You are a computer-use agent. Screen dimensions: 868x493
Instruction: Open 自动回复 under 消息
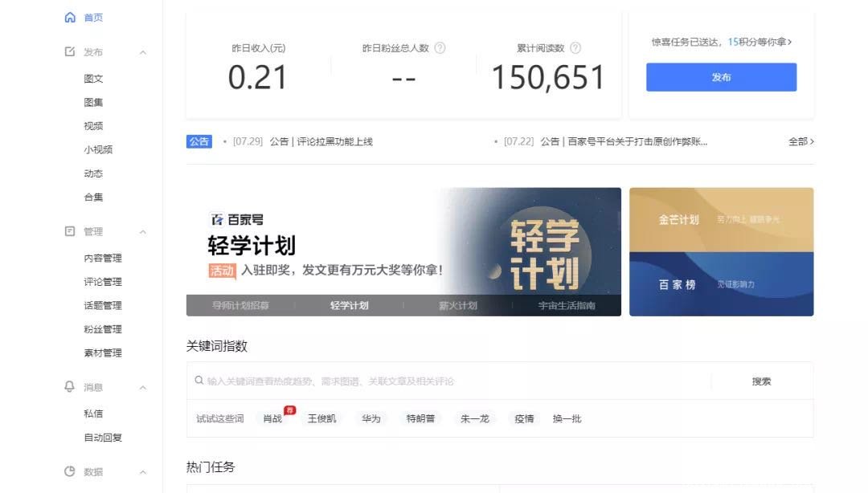pos(102,438)
